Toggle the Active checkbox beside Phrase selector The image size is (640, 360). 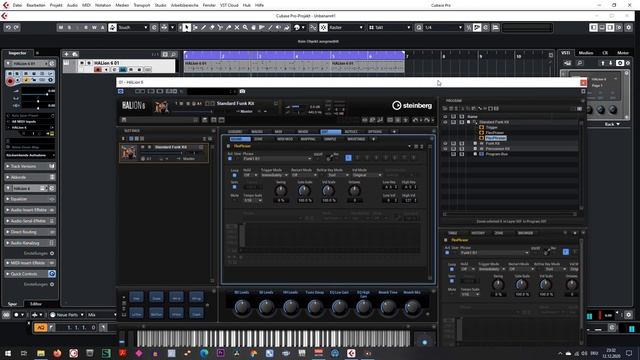pos(230,158)
